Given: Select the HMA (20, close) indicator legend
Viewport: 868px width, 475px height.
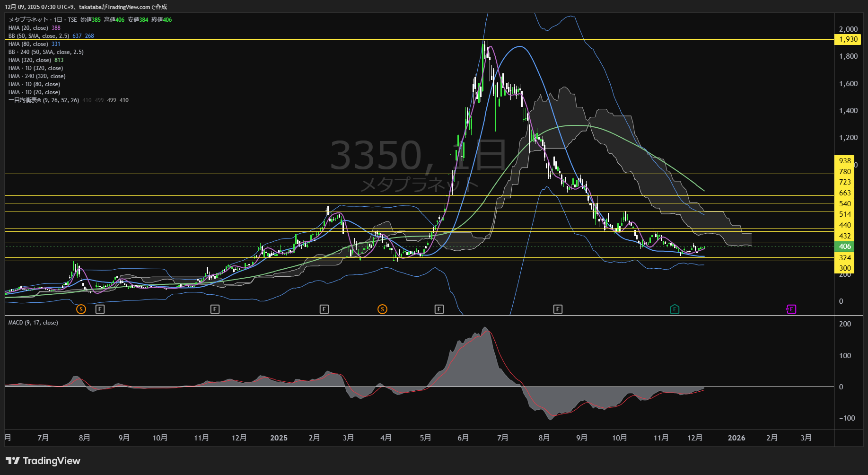Looking at the screenshot, I should [x=28, y=28].
